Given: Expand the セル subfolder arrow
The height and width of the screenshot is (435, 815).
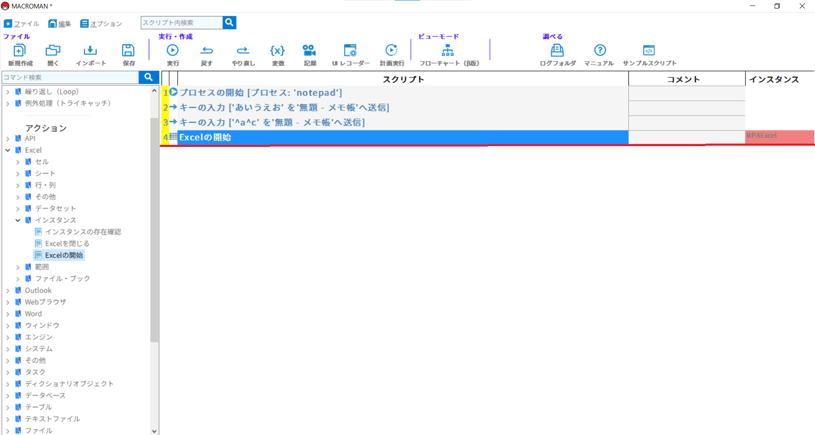Looking at the screenshot, I should coord(18,162).
